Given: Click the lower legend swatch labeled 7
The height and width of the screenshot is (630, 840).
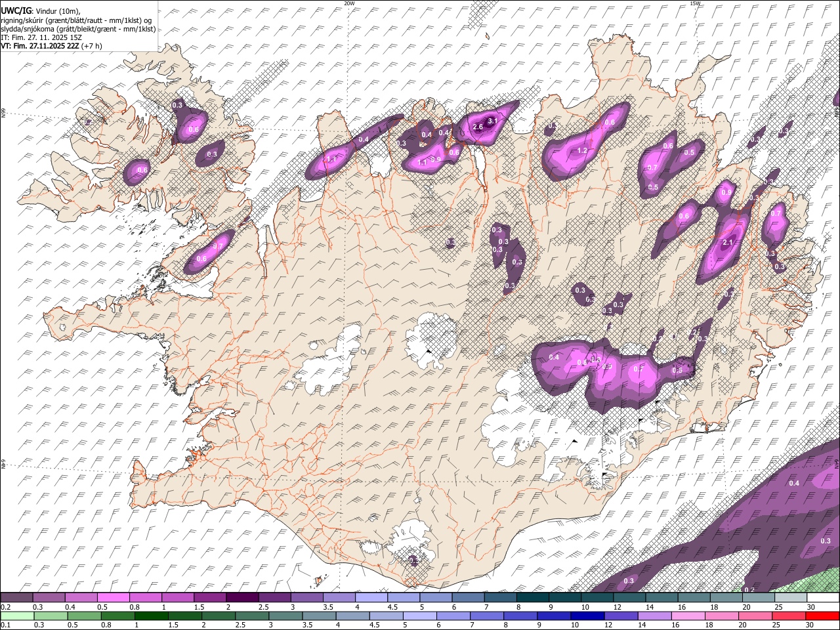Looking at the screenshot, I should pyautogui.click(x=487, y=616).
